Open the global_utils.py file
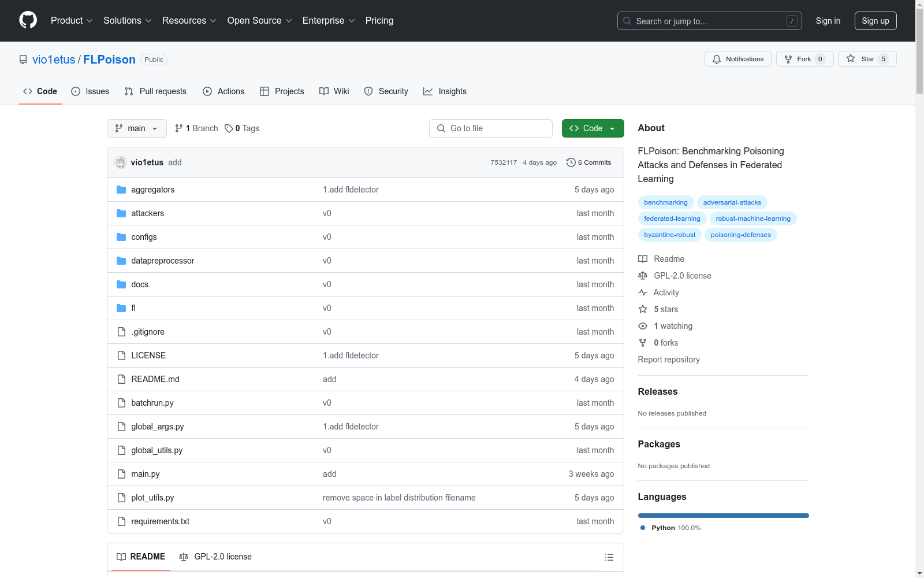 (157, 450)
